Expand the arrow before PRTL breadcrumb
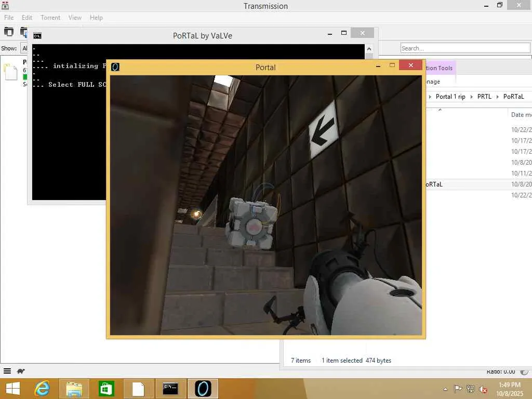 point(471,97)
